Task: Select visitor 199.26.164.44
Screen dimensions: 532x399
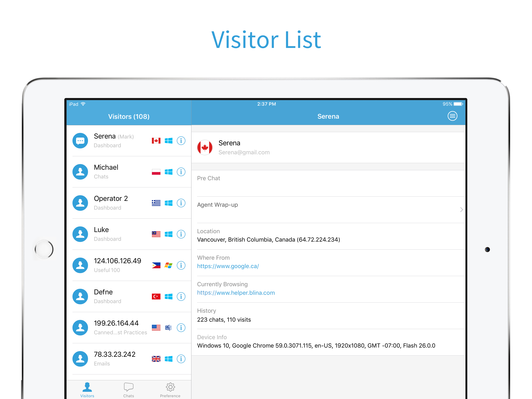Action: 129,327
